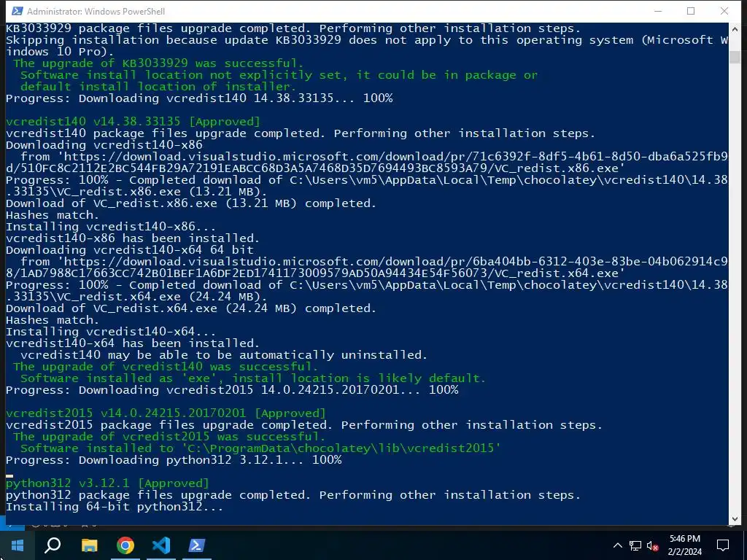Click 'vcredist140 may be able to be automatically uninstalled.'
This screenshot has width=747, height=560.
click(224, 355)
